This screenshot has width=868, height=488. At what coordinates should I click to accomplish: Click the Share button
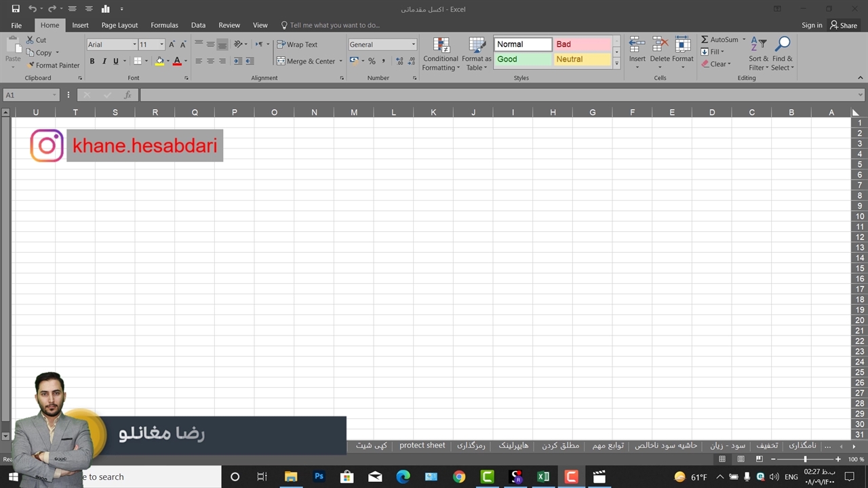[844, 25]
